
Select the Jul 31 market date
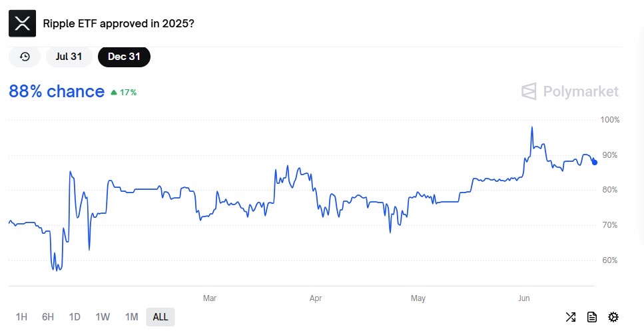[69, 57]
